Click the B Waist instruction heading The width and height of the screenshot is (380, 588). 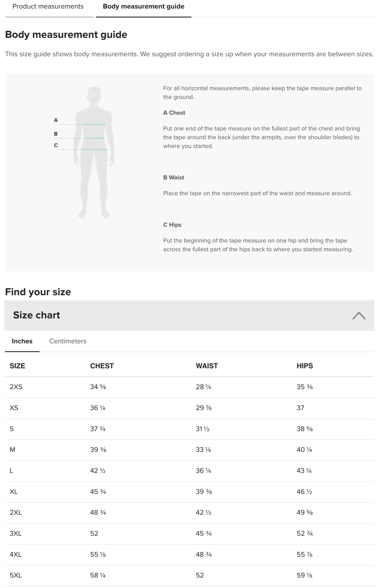coord(173,178)
